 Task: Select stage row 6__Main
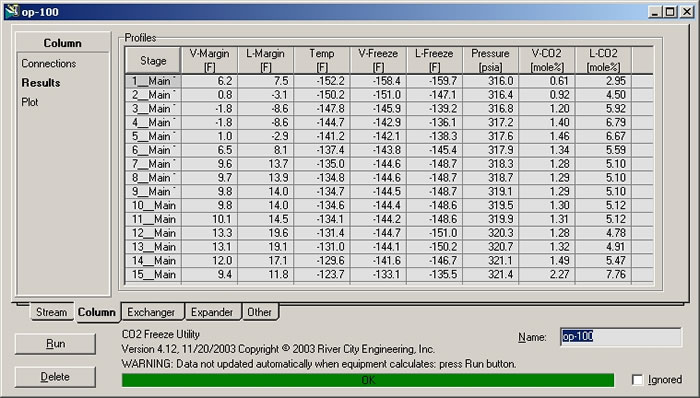[x=153, y=150]
